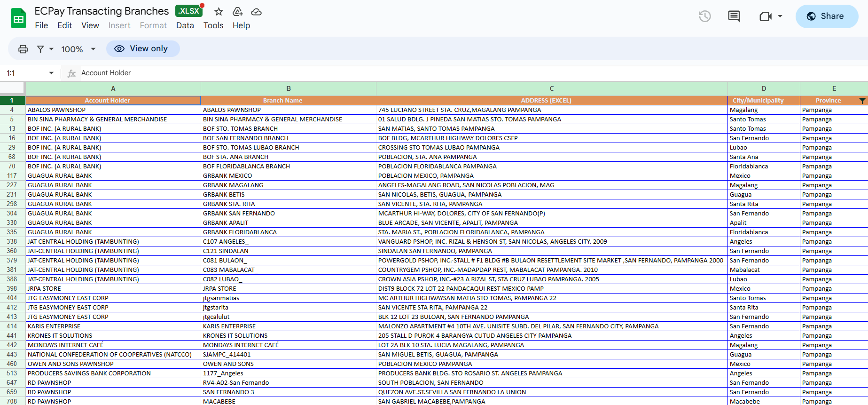The height and width of the screenshot is (405, 868).
Task: Print the spreadsheet using the printer icon
Action: (x=23, y=49)
